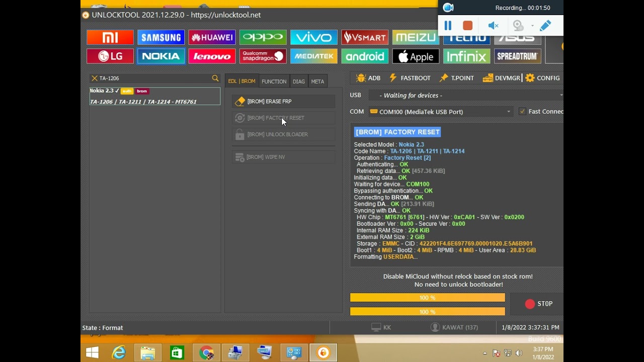Screen dimensions: 644x362
Task: Click [BROM] UNLOCK BLOADER button
Action: tap(284, 135)
